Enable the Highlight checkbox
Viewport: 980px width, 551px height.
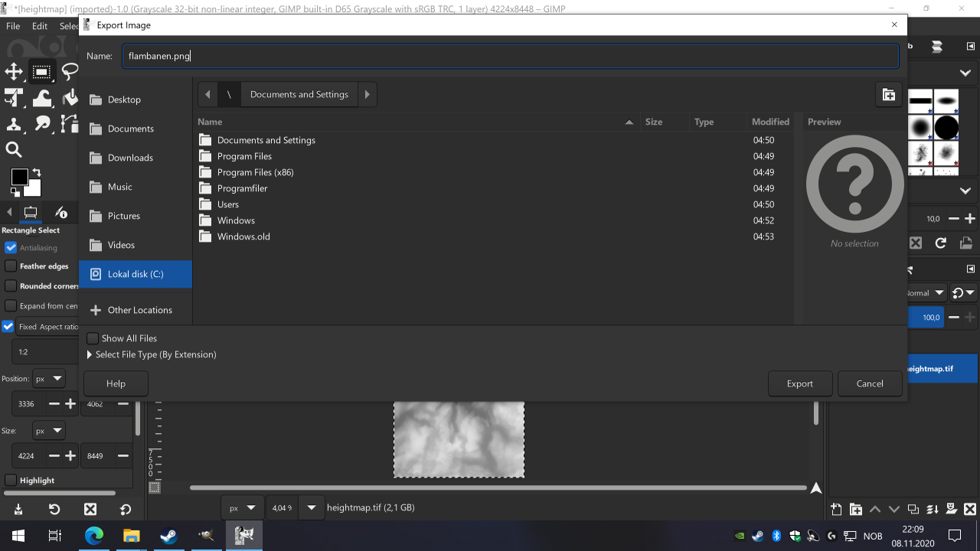(11, 480)
